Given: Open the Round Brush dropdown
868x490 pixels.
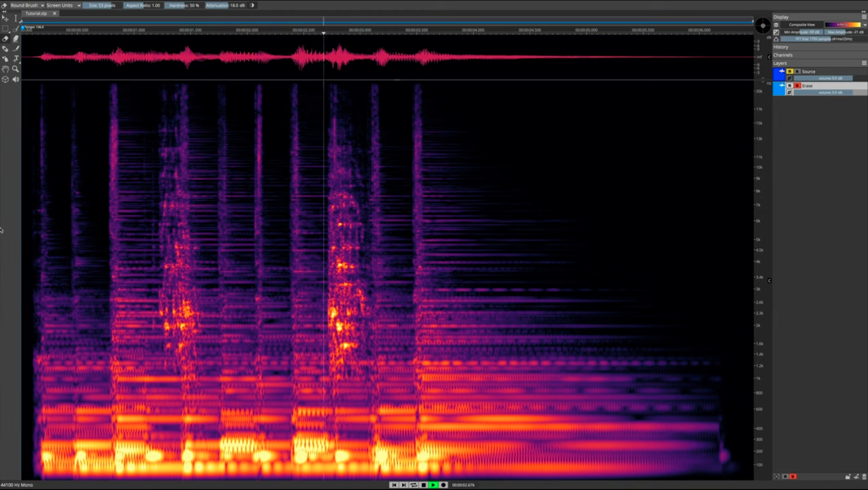Looking at the screenshot, I should (27, 5).
